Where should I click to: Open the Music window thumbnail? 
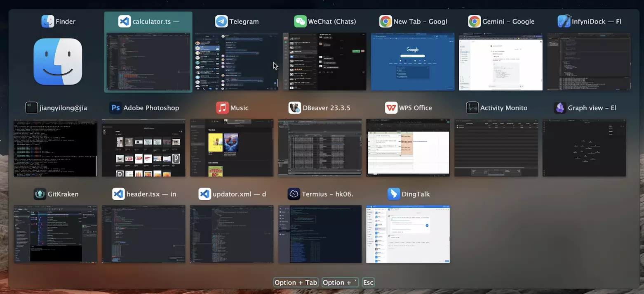click(232, 148)
